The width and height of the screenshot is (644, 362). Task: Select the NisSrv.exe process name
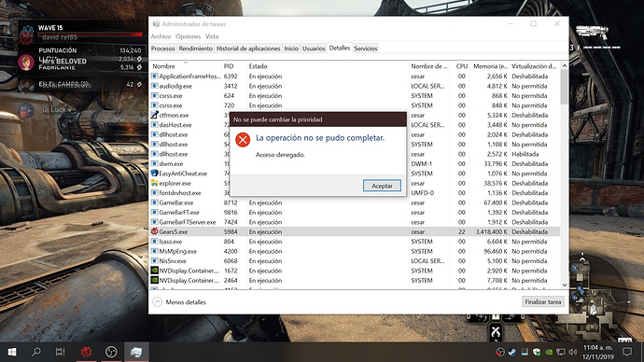(173, 261)
